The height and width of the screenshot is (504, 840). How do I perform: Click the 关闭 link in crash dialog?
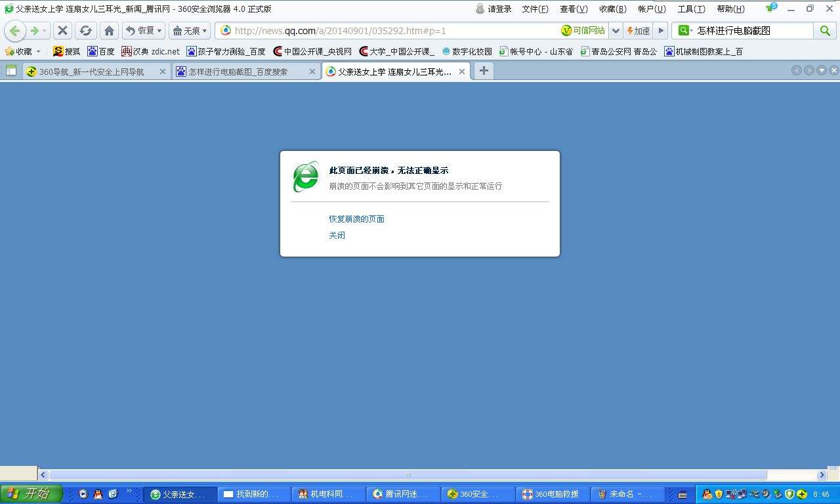pos(337,236)
